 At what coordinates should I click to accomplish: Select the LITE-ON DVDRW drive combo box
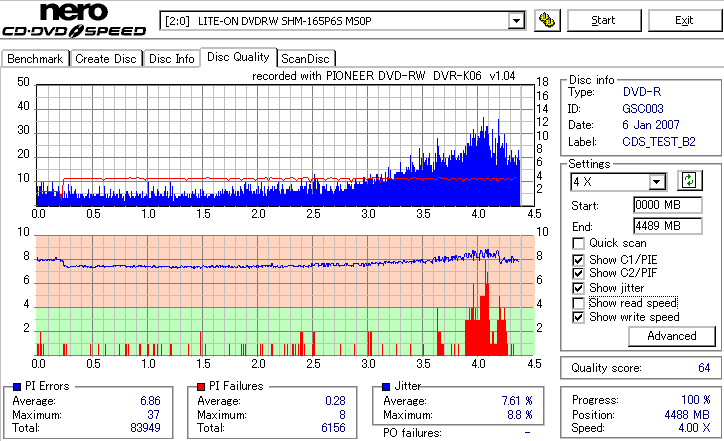pyautogui.click(x=342, y=21)
